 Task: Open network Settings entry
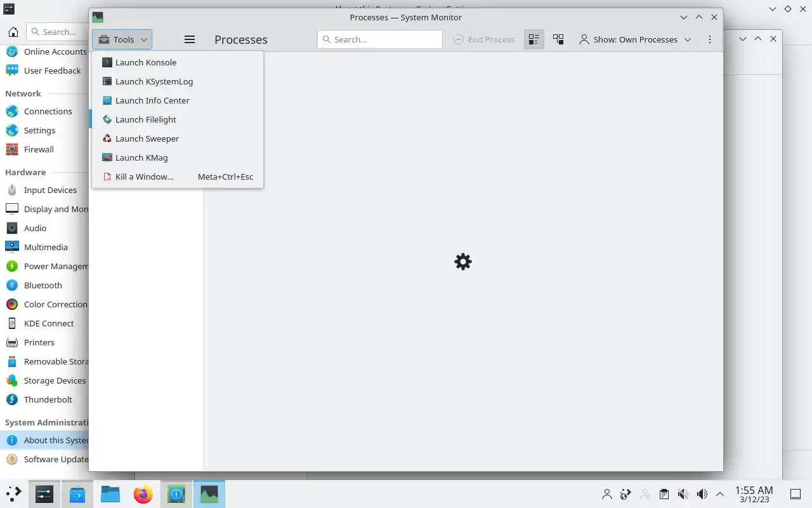[x=46, y=130]
